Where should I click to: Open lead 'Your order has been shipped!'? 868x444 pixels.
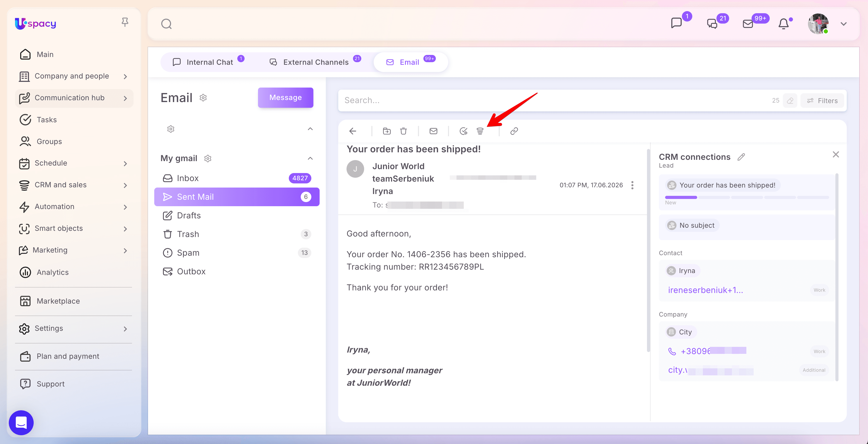coord(723,185)
